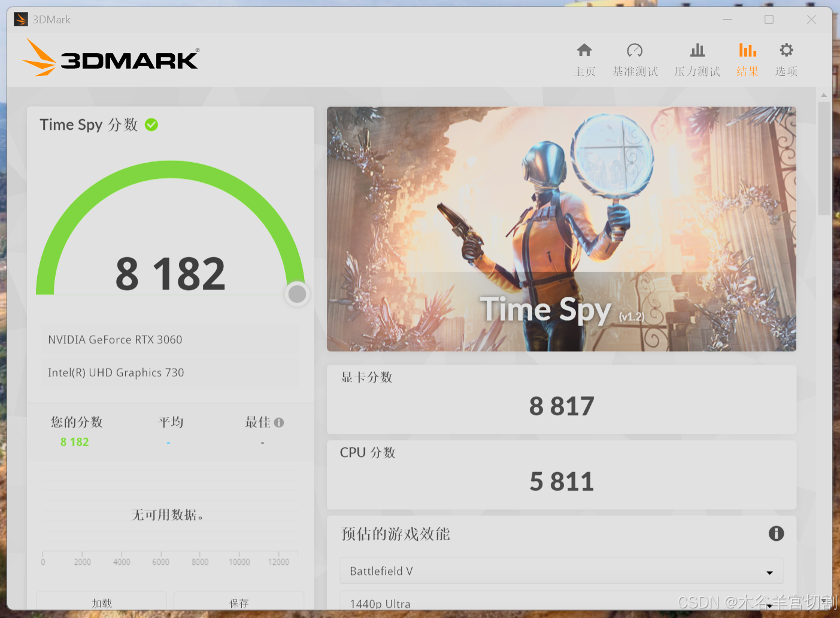Click the 8000 label on the chart axis

(200, 562)
